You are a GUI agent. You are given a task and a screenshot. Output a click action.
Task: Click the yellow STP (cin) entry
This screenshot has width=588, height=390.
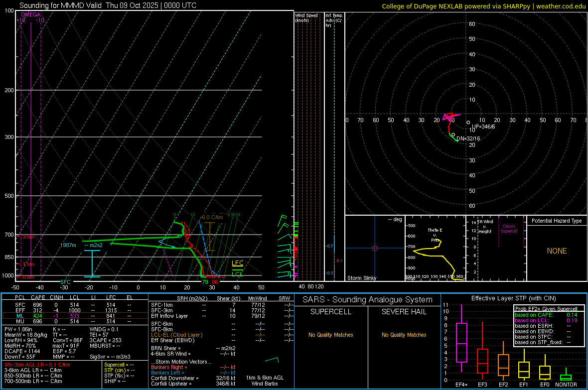[119, 370]
